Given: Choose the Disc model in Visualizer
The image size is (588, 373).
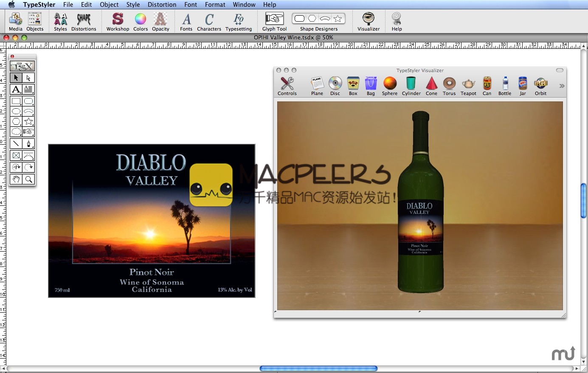Looking at the screenshot, I should (x=335, y=86).
